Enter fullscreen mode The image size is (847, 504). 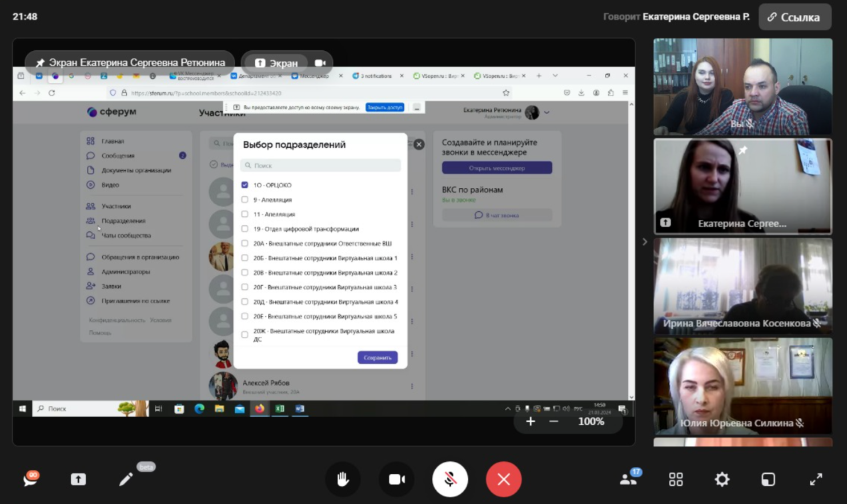[816, 479]
